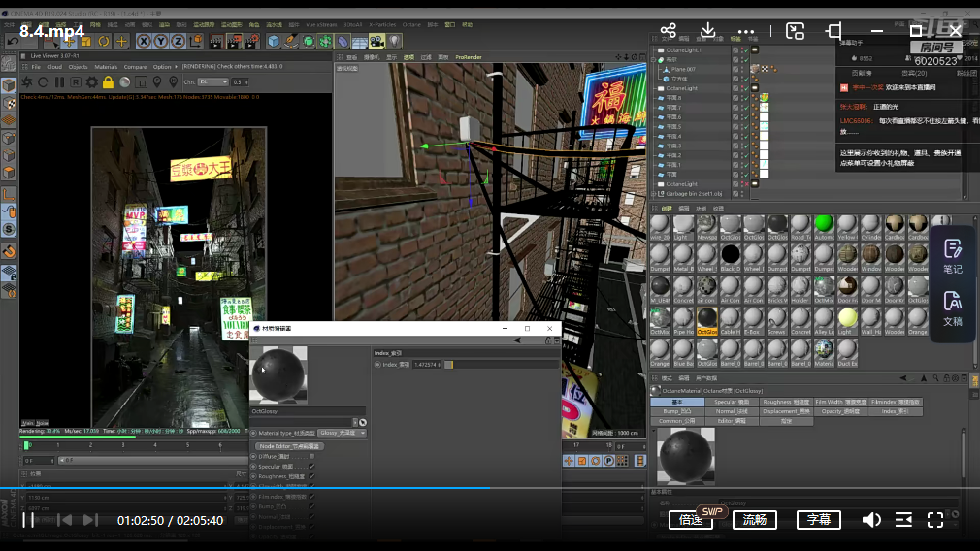Viewport: 980px width, 551px height.
Task: Toggle the Z axis lock icon
Action: [x=178, y=42]
